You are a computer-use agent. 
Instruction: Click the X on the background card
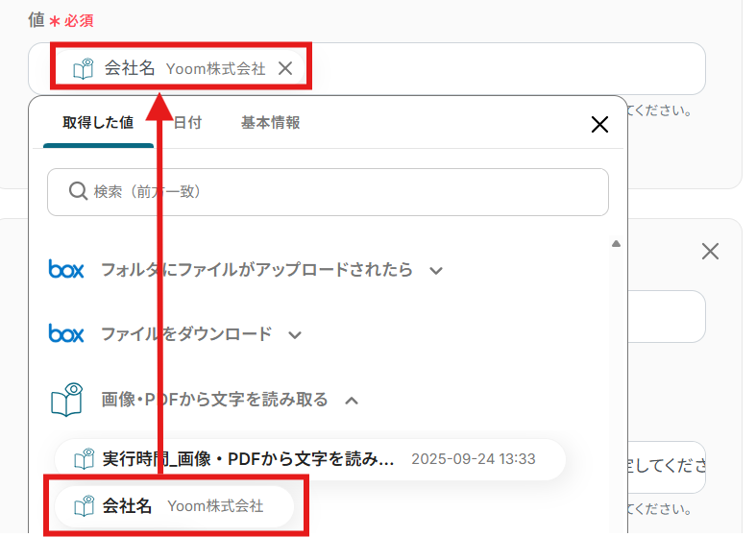point(710,251)
